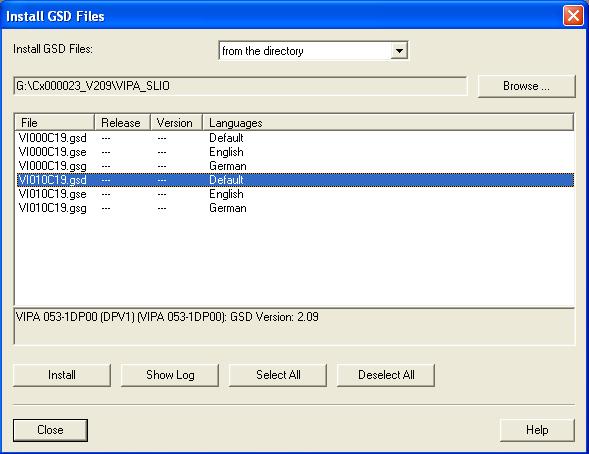589x454 pixels.
Task: Open the Help button
Action: tap(537, 430)
